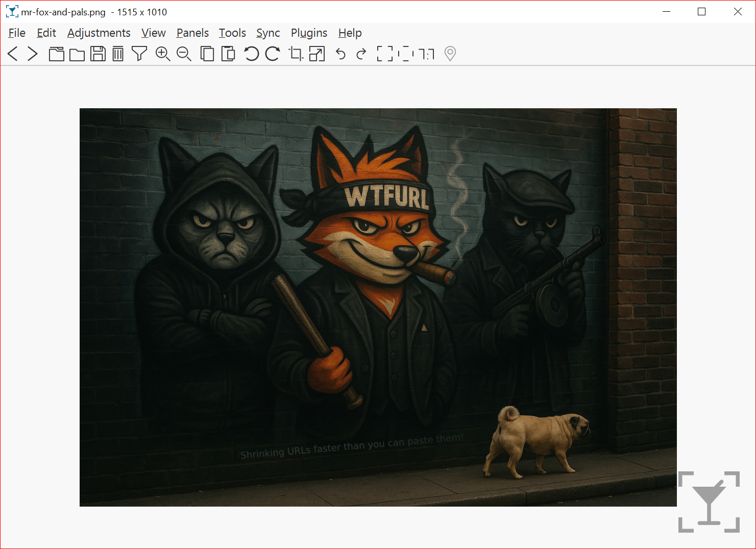Click the mr-fox-and-pals image in the viewer
This screenshot has height=549, width=756.
click(378, 307)
